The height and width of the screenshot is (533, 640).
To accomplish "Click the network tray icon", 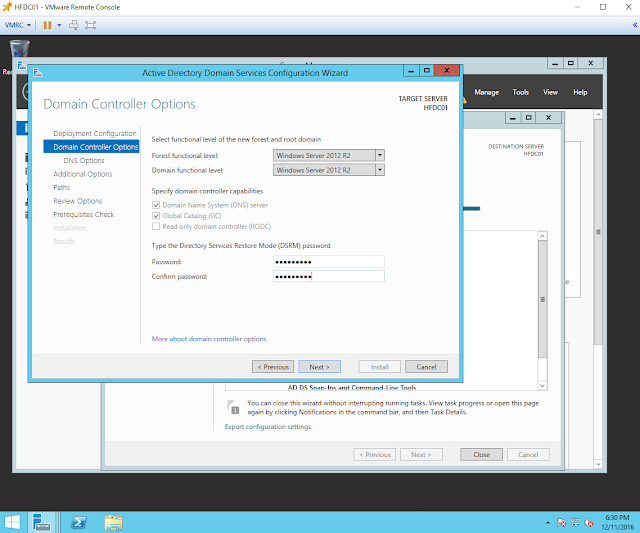I will click(575, 522).
